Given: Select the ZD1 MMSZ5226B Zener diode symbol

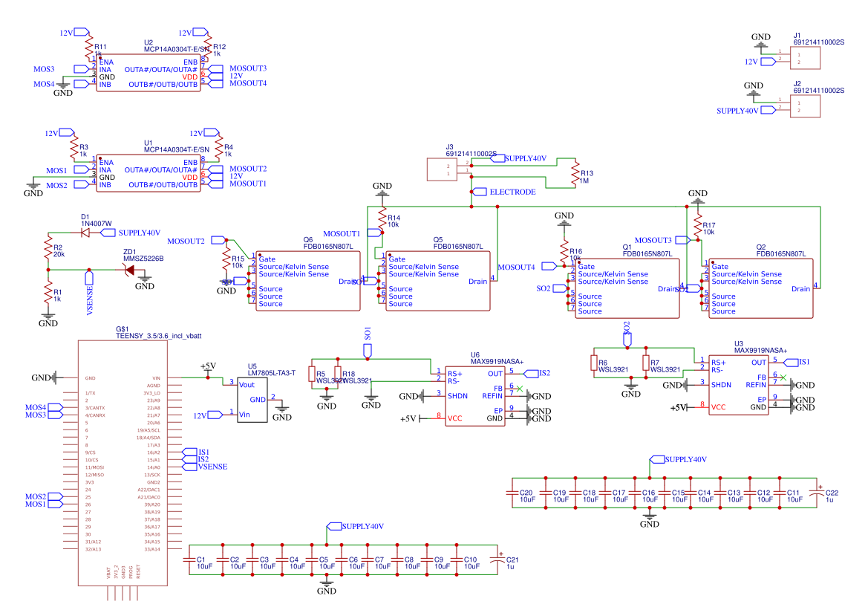Looking at the screenshot, I should tap(129, 270).
